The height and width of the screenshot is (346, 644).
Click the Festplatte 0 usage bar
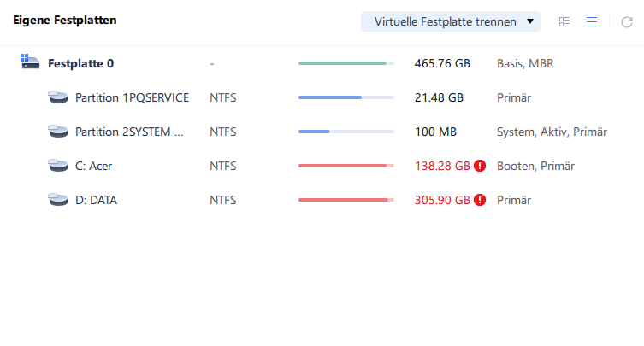(x=346, y=63)
